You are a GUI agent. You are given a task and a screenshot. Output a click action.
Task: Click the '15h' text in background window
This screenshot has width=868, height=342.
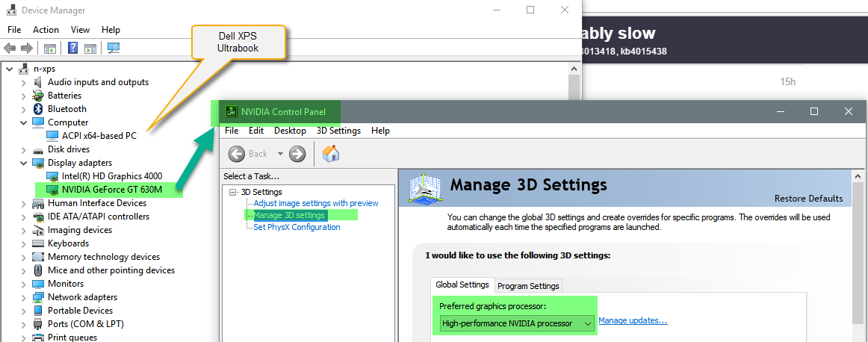[788, 82]
